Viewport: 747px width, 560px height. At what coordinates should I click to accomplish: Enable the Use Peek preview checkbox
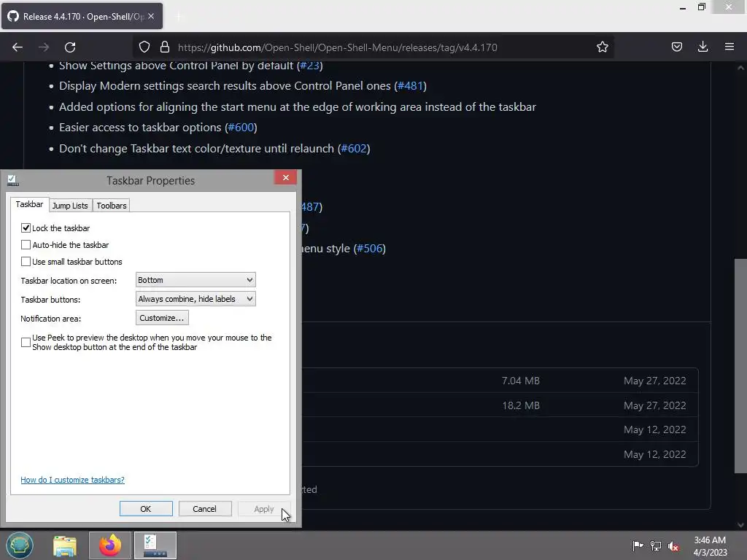point(26,343)
